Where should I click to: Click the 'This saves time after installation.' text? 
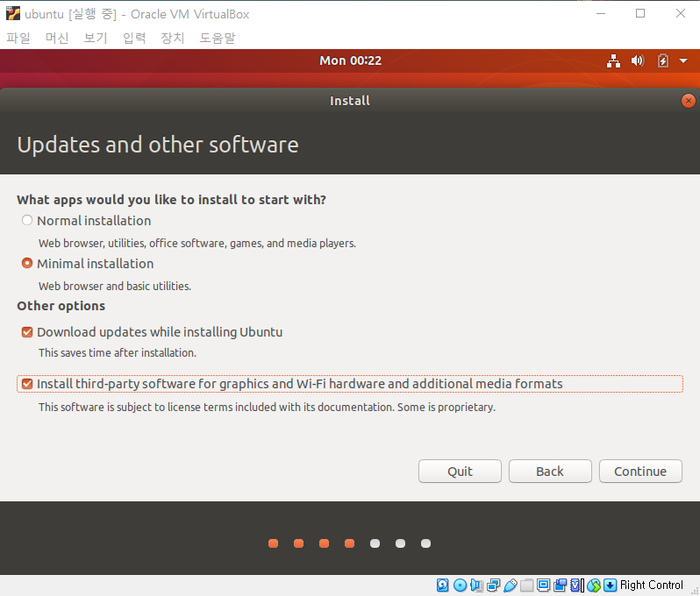(x=118, y=353)
